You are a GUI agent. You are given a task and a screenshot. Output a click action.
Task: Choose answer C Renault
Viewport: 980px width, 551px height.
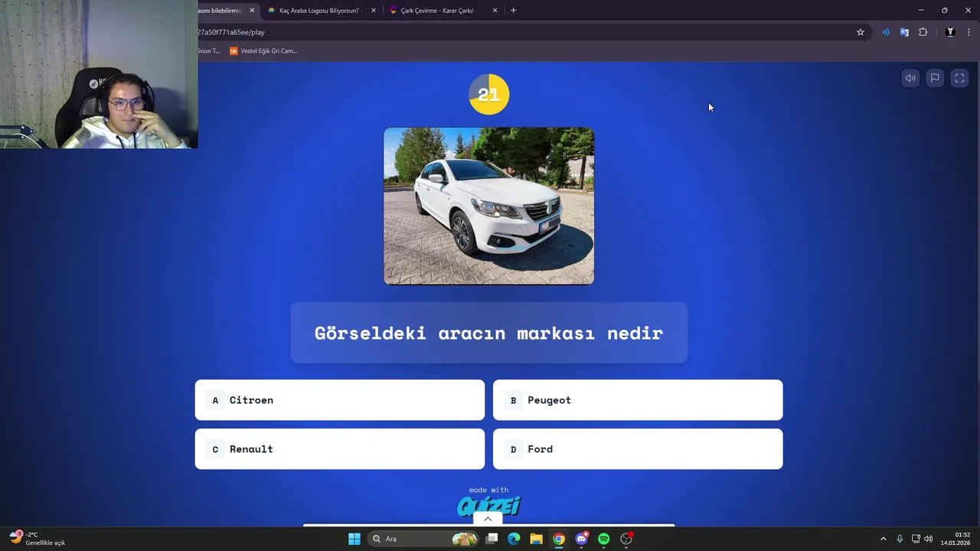pyautogui.click(x=340, y=449)
